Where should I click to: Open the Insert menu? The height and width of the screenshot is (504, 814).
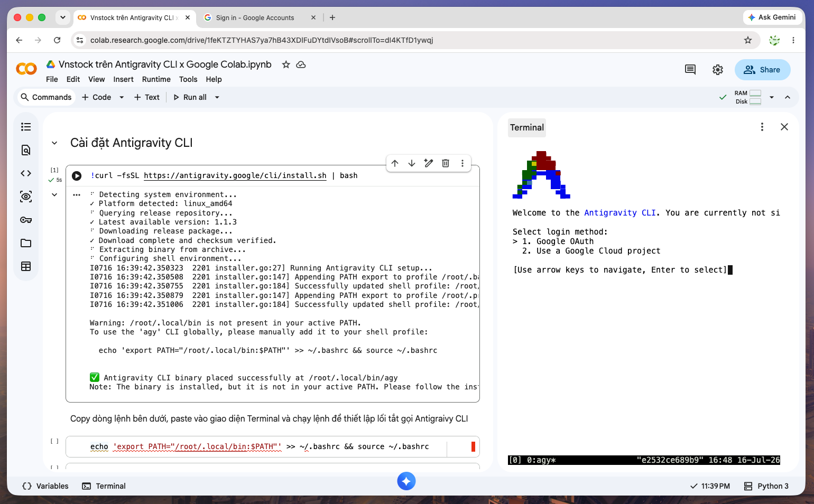click(123, 79)
